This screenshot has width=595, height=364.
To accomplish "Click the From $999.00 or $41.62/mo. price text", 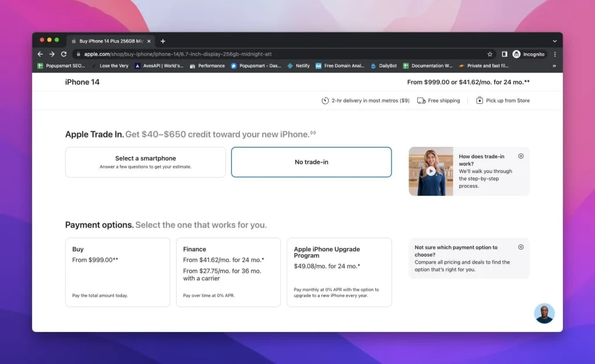I will click(x=468, y=82).
